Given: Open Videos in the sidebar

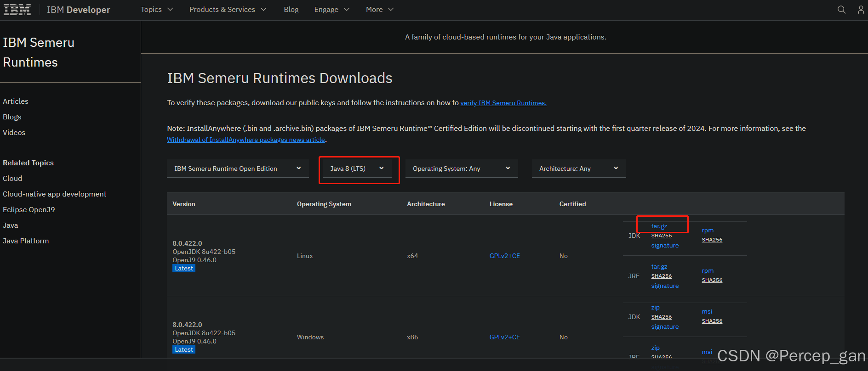Looking at the screenshot, I should pos(14,132).
